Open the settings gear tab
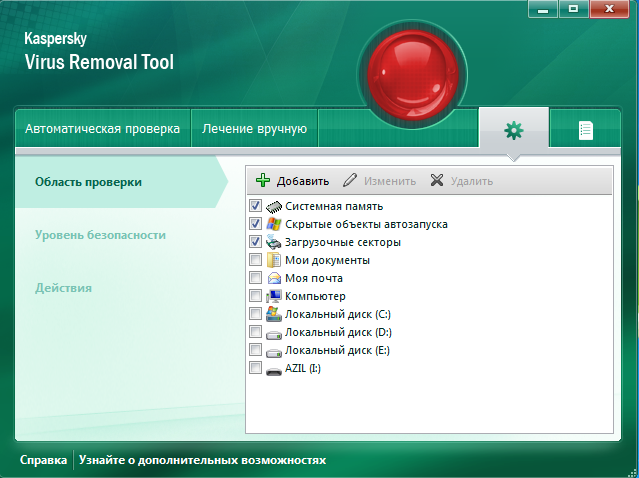Screen dimensions: 639x478 (x=513, y=130)
